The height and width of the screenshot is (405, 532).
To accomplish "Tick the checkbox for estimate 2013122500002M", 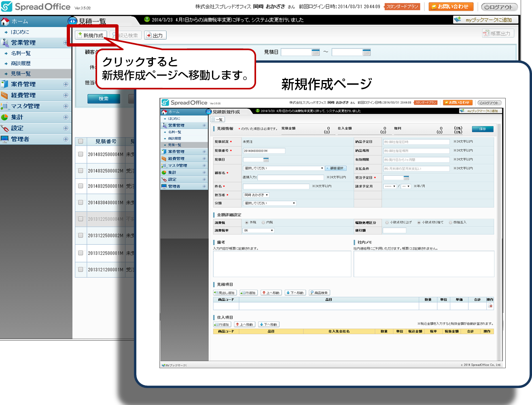I will tap(81, 235).
